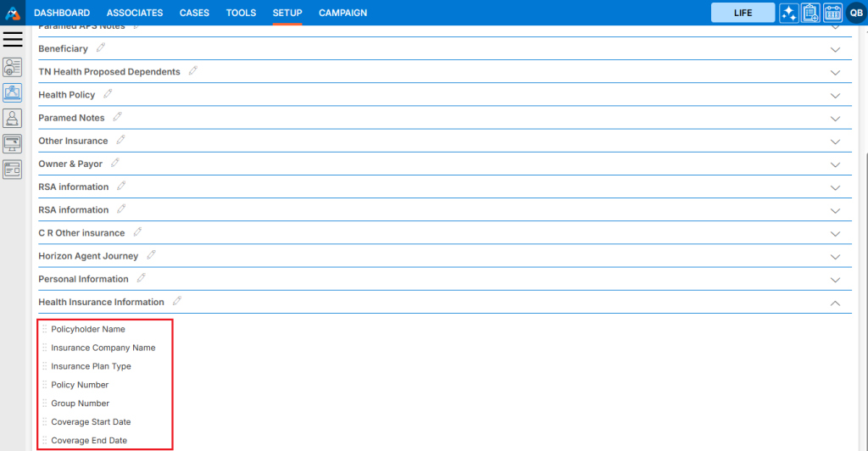Switch to the DASHBOARD tab

tap(62, 13)
